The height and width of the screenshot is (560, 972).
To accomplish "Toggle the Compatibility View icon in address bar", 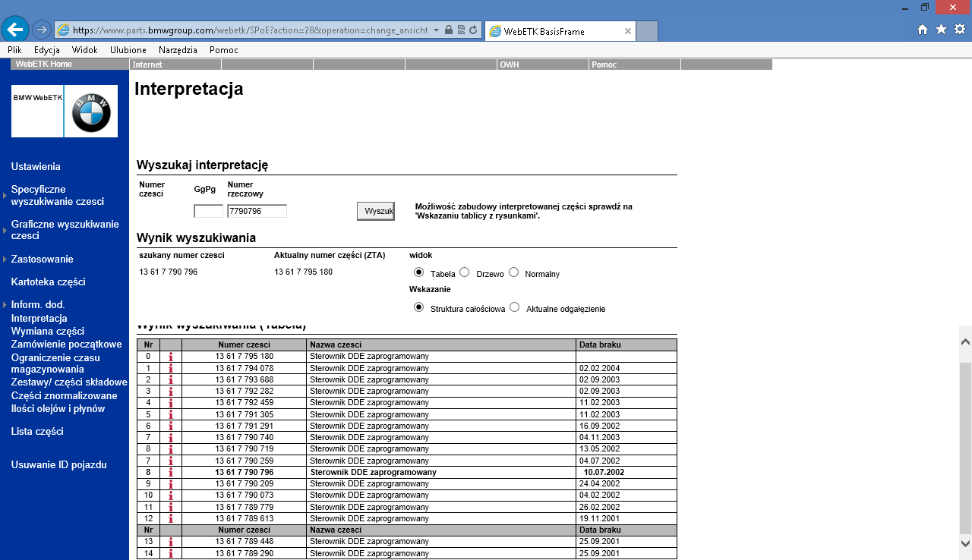I will (461, 30).
